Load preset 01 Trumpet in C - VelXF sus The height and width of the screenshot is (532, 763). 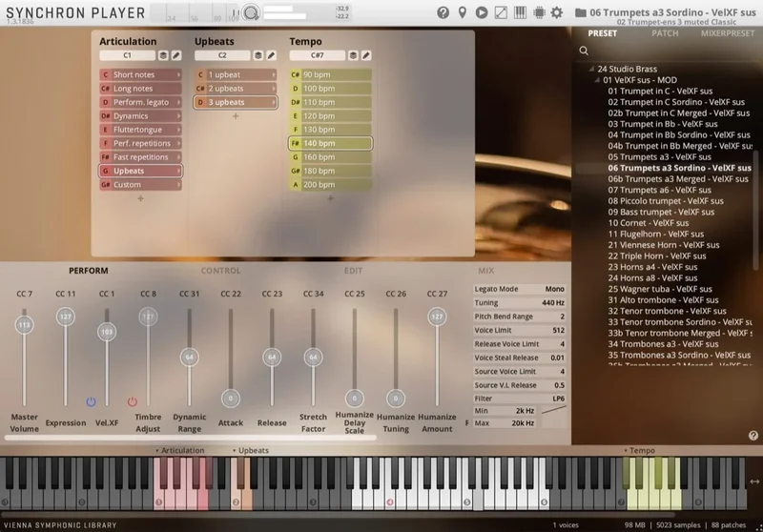pos(660,91)
